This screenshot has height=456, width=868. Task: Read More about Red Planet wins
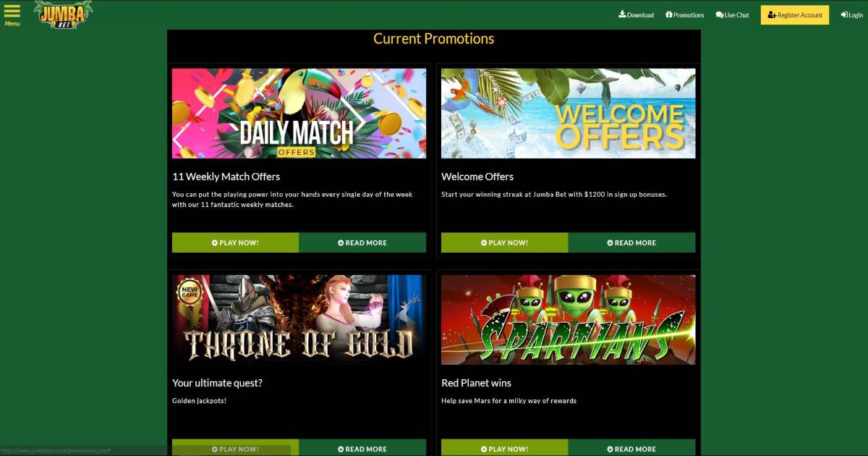[x=632, y=448]
